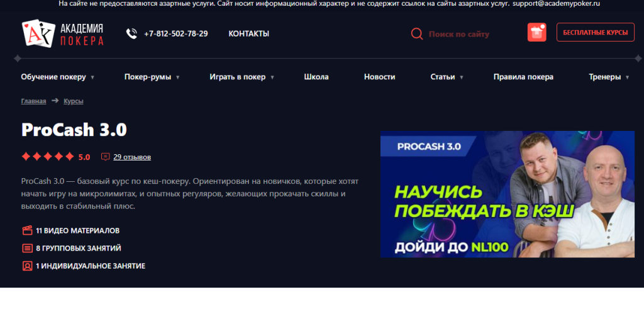Call the +7-812-502-78-29 phone number
Image resolution: width=644 pixels, height=309 pixels.
tap(176, 34)
